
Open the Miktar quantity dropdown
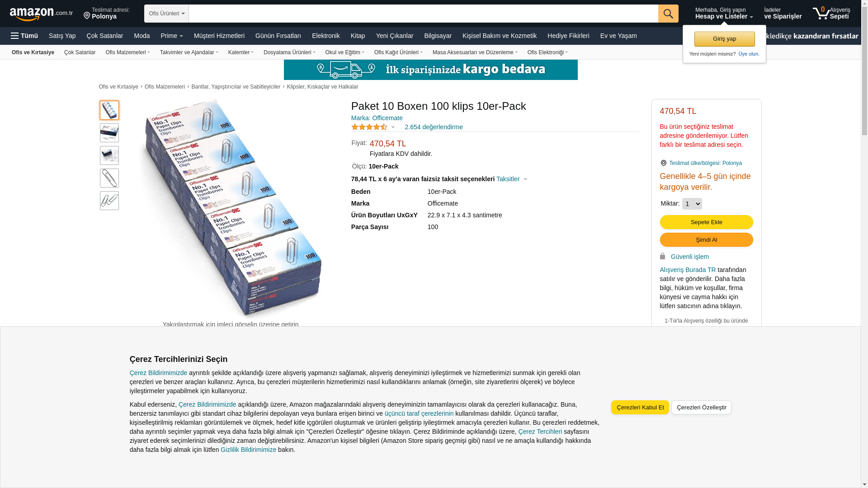click(692, 204)
